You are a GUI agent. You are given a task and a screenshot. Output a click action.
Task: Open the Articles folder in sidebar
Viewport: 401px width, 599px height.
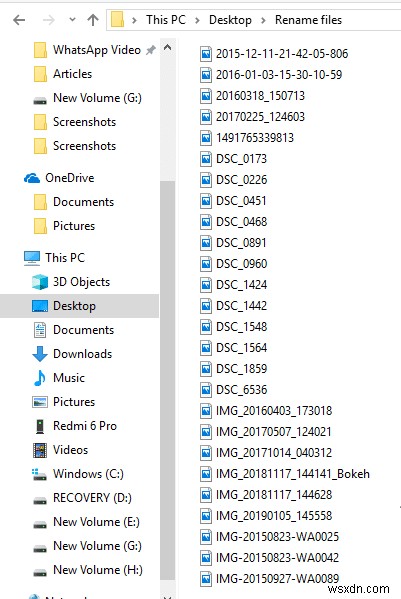(73, 74)
